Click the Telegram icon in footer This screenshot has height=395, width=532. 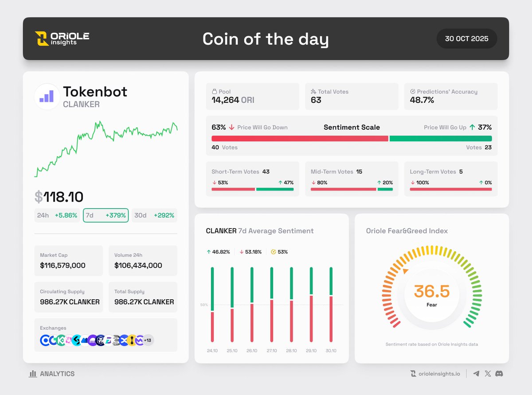476,374
